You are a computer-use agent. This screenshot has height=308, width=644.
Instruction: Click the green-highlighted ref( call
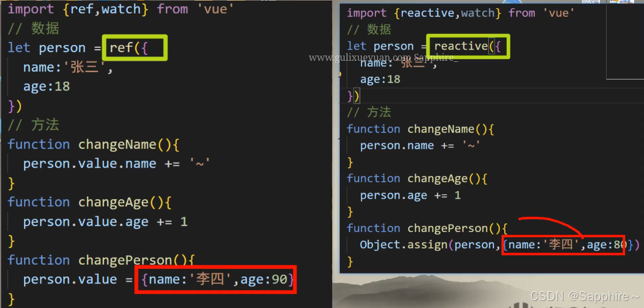pos(137,47)
